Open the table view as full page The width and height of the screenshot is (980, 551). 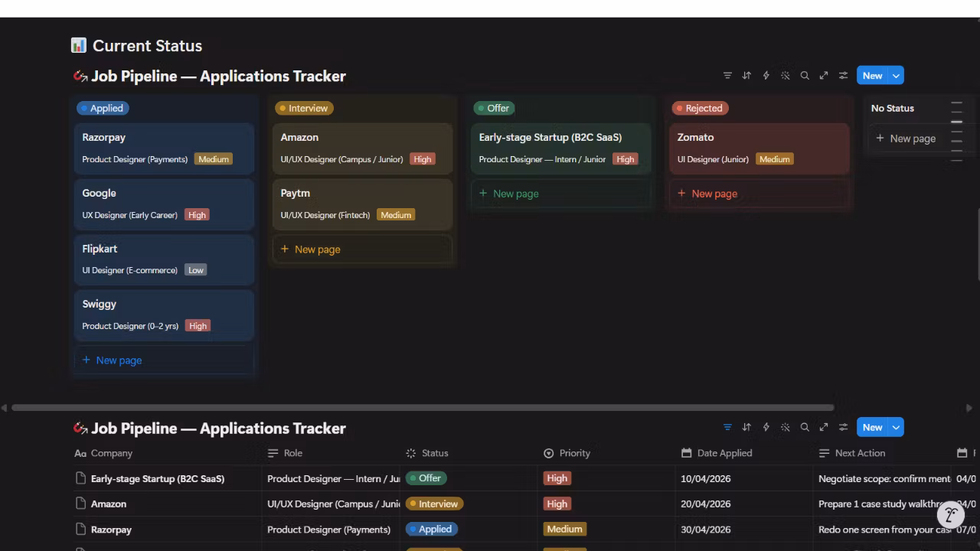point(824,428)
